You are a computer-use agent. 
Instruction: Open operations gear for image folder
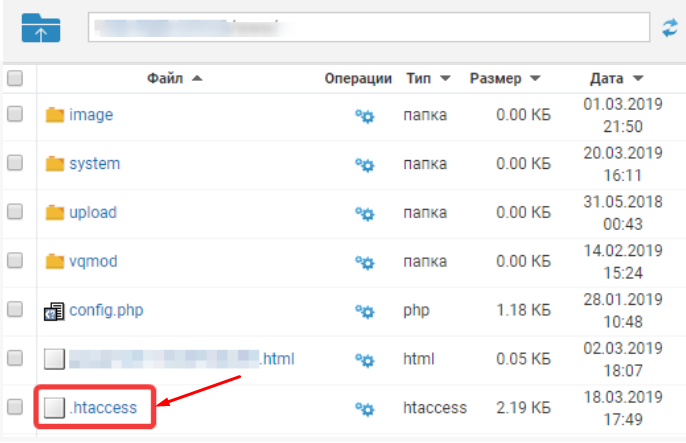click(x=364, y=116)
